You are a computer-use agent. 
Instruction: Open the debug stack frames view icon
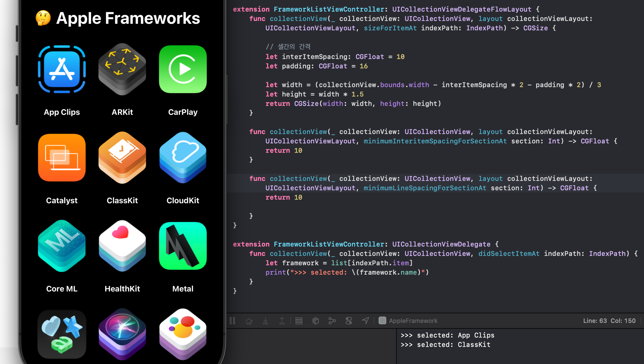(299, 321)
